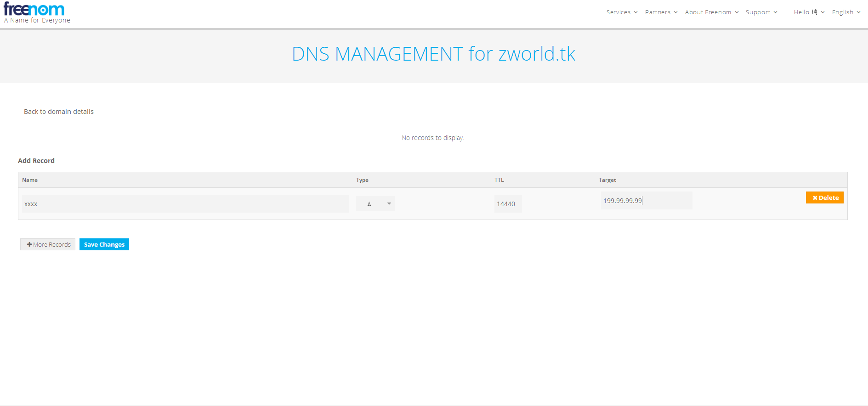
Task: Click the Freenom logo
Action: click(x=34, y=10)
